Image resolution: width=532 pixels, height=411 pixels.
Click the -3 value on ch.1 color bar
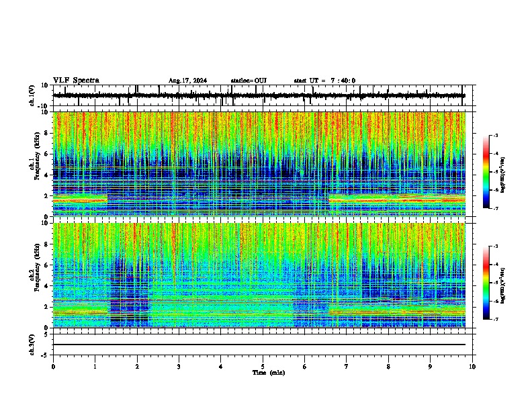(495, 135)
